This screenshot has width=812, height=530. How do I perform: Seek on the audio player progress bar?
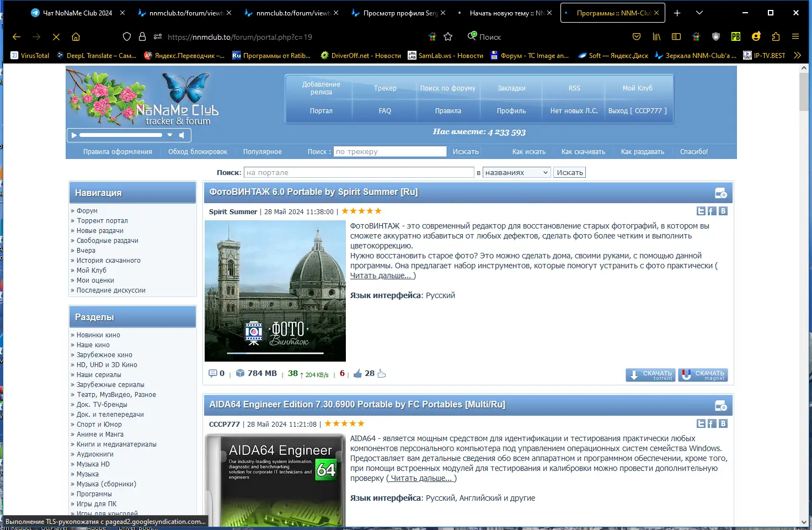pos(121,135)
